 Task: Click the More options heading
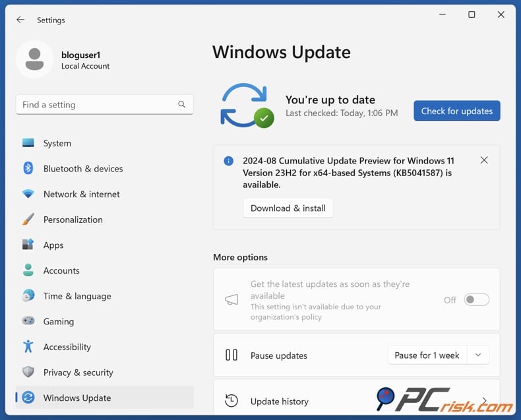coord(240,257)
